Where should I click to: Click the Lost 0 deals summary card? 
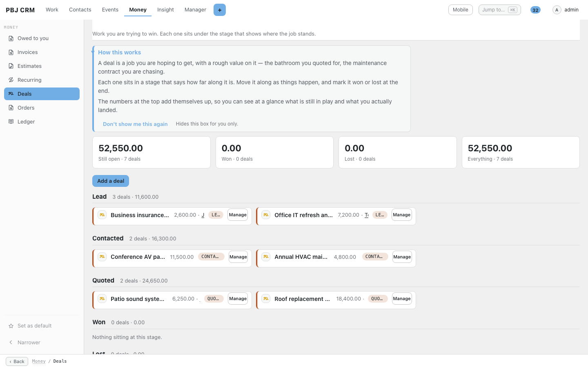tap(398, 153)
